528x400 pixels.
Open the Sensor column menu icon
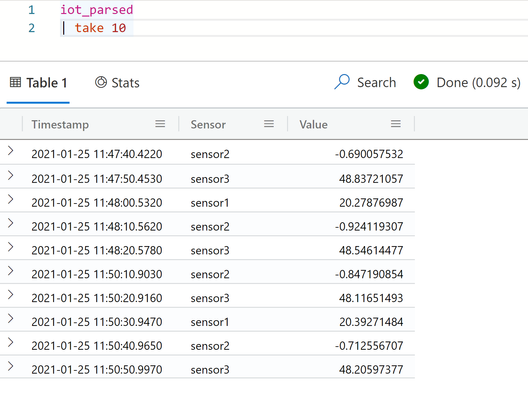pyautogui.click(x=269, y=124)
